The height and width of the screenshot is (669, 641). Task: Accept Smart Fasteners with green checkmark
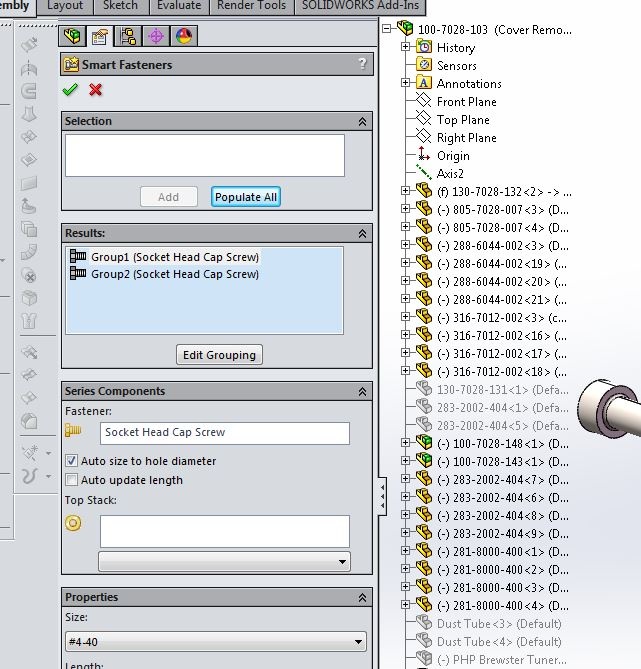coord(70,90)
